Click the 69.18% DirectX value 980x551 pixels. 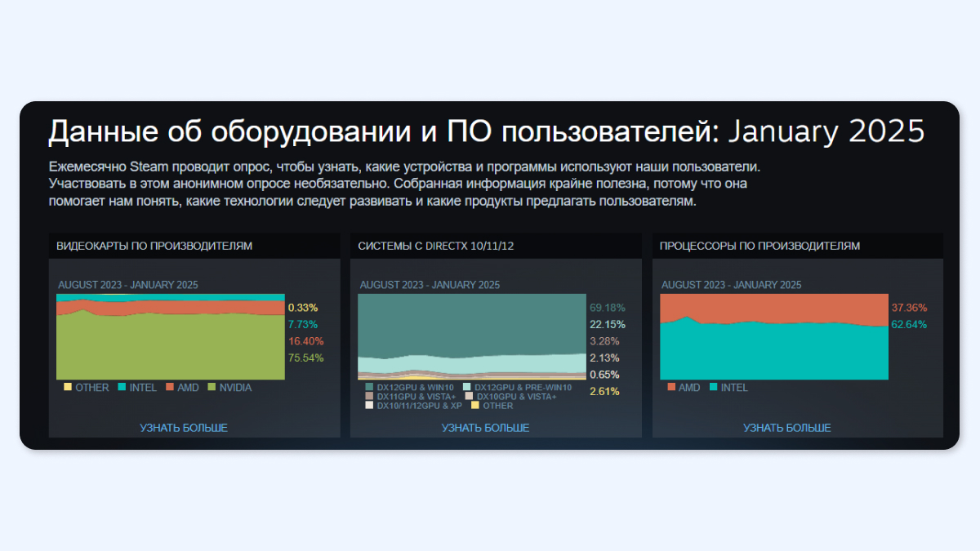(x=608, y=308)
